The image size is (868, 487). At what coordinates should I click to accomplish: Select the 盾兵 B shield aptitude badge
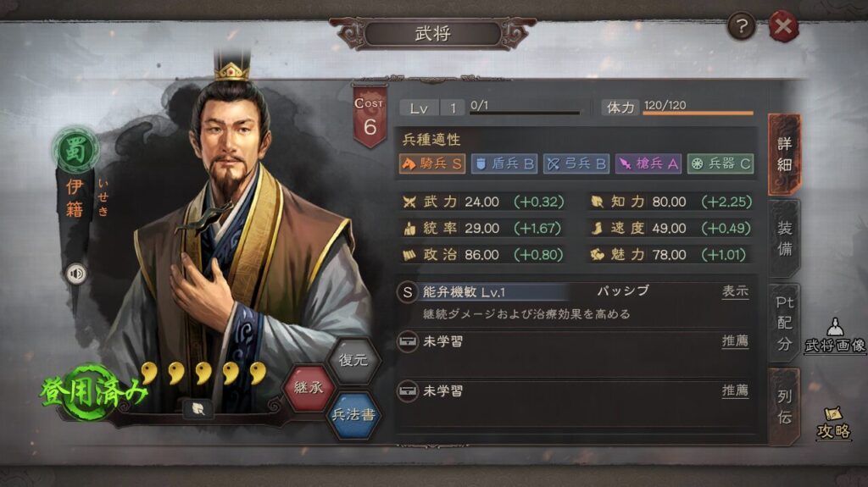pyautogui.click(x=504, y=163)
